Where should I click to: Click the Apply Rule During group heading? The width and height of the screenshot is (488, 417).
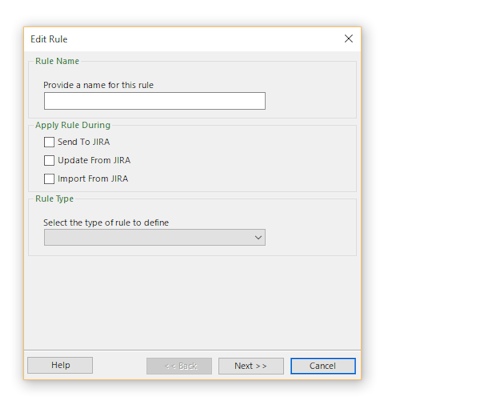point(73,125)
